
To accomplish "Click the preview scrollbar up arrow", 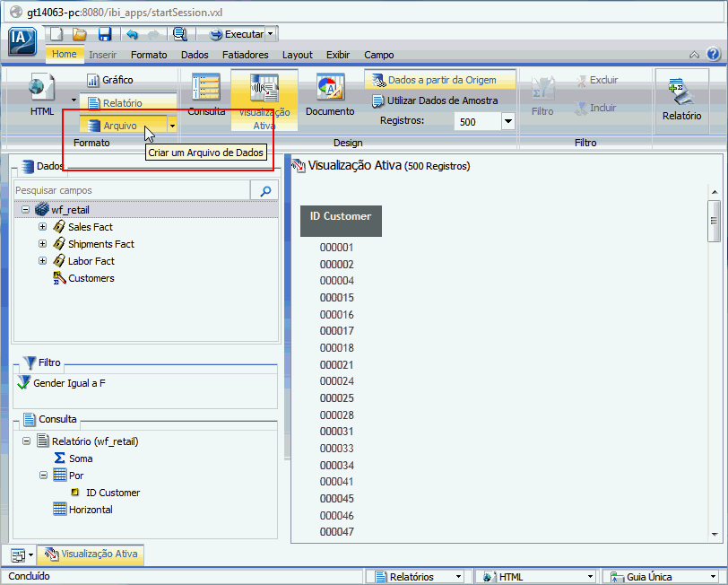I will [715, 191].
